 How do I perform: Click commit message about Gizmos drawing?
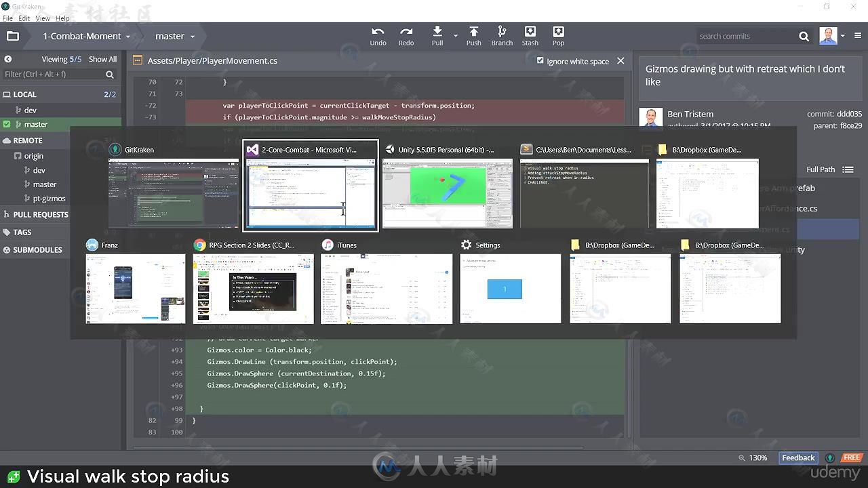[745, 75]
